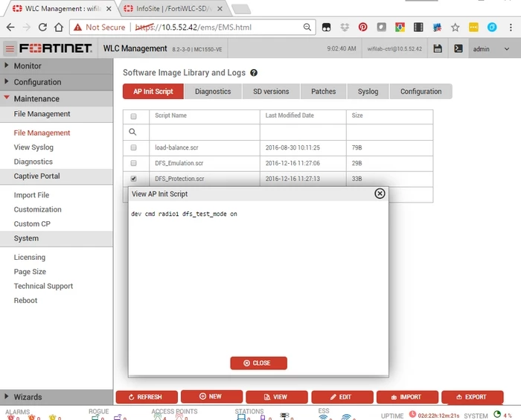
Task: Bookmark the page with the star icon
Action: point(455,28)
